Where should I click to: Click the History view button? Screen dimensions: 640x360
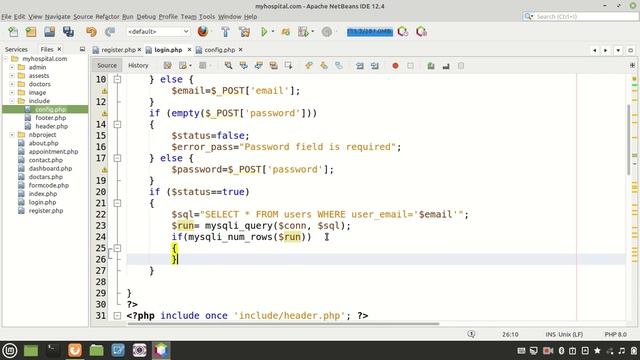tap(138, 65)
